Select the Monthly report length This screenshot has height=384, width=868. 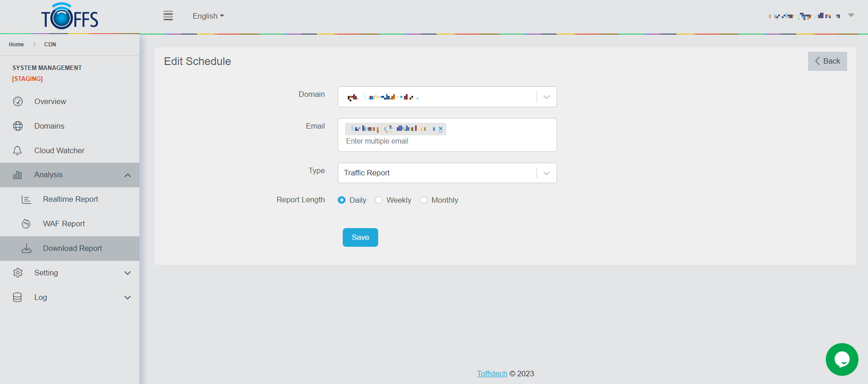point(424,200)
